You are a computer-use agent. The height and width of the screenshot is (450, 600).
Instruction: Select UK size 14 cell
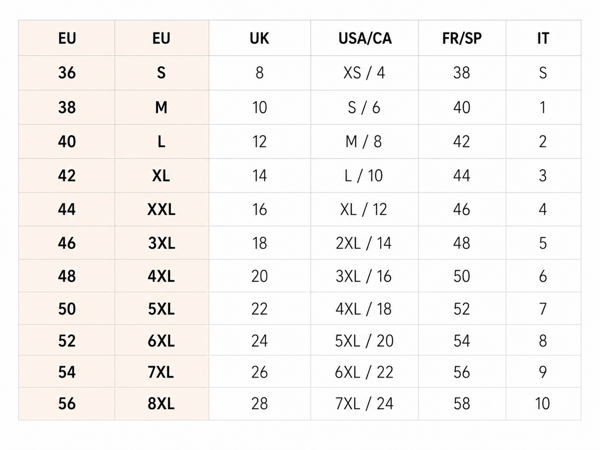coord(259,176)
